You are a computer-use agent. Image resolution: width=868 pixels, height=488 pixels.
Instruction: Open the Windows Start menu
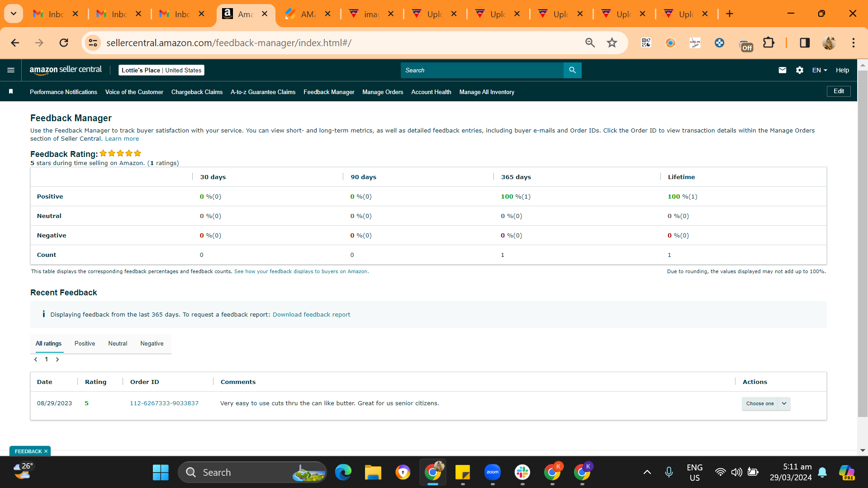click(161, 472)
